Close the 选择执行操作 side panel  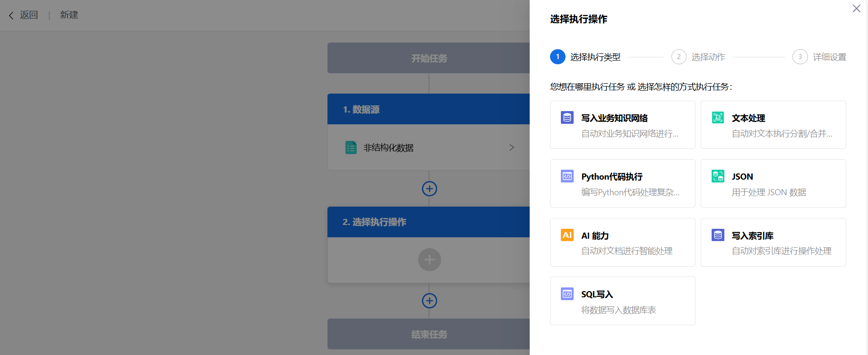click(856, 9)
